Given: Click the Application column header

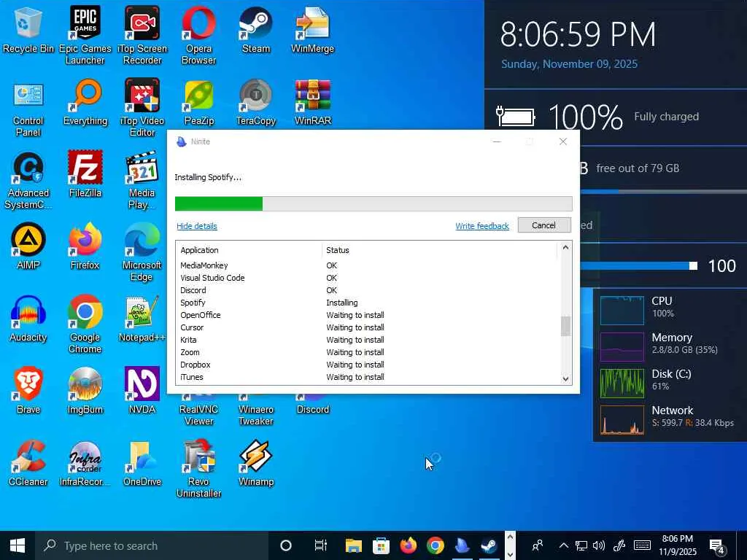Looking at the screenshot, I should pos(249,250).
